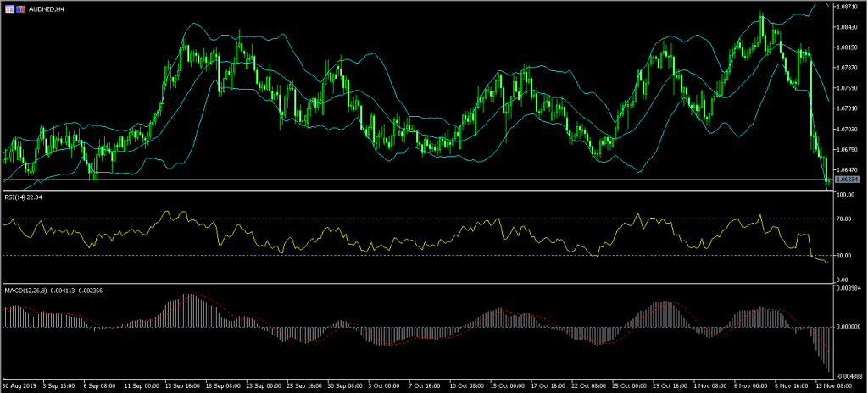
Task: Click the 1.08430 price scale value
Action: click(848, 27)
